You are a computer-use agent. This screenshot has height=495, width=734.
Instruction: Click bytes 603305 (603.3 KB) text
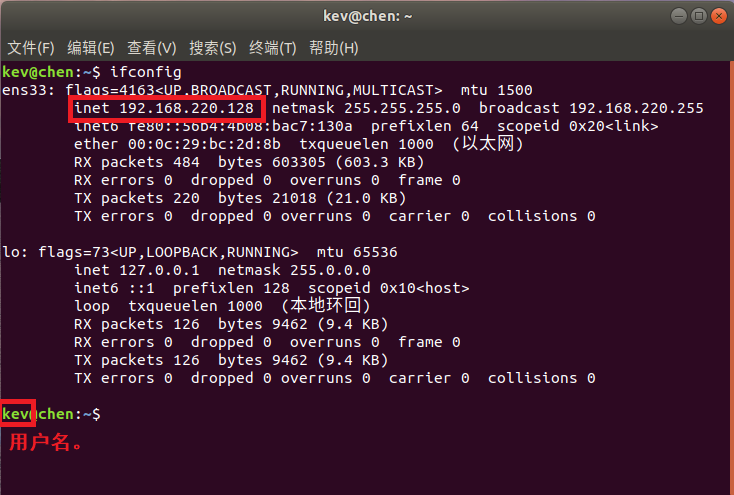coord(321,162)
